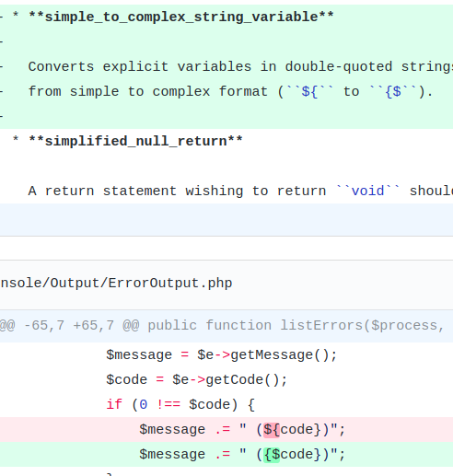The height and width of the screenshot is (476, 453).
Task: Click '$message' on the red removed line
Action: coord(172,429)
